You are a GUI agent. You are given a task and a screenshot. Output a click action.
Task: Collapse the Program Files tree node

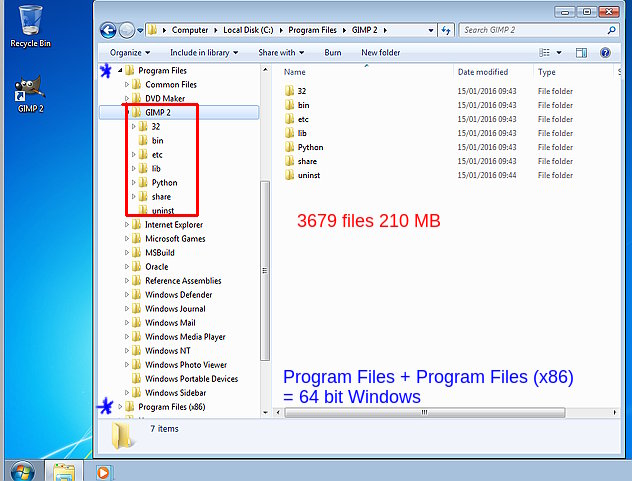pyautogui.click(x=120, y=71)
